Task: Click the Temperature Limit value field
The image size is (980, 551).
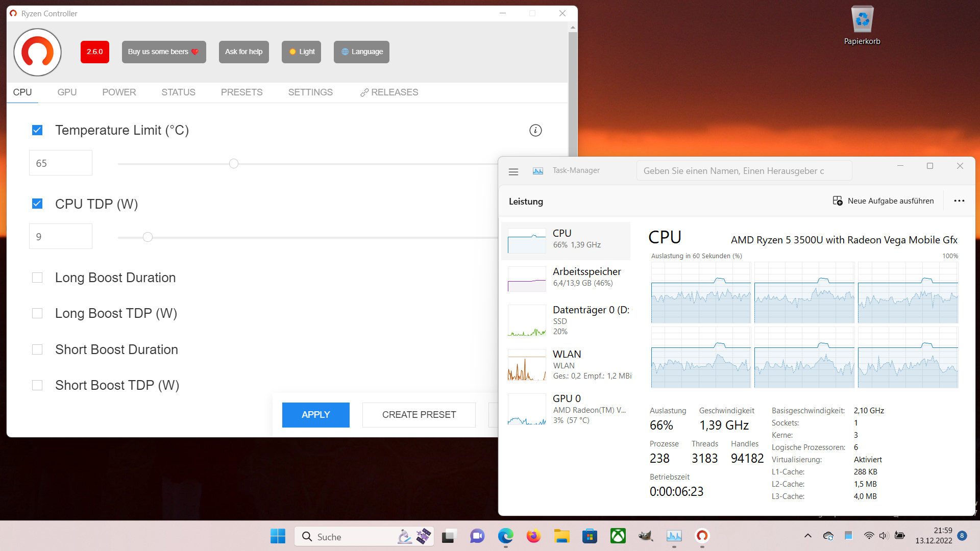Action: click(61, 163)
